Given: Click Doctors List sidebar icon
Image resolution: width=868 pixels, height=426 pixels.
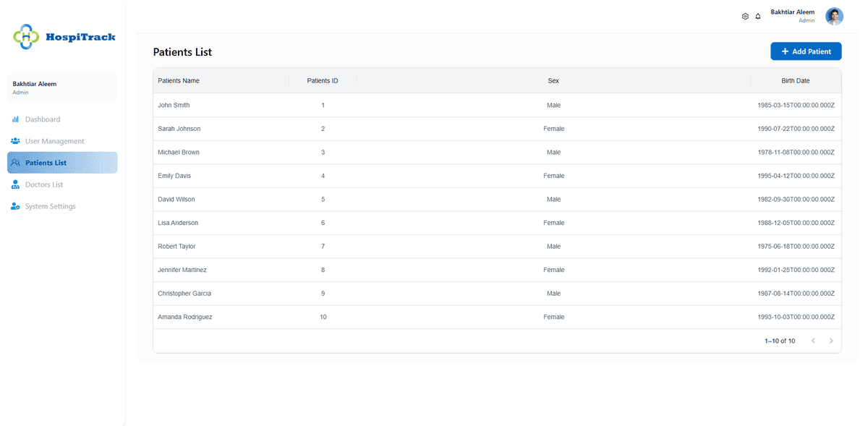Looking at the screenshot, I should point(15,184).
